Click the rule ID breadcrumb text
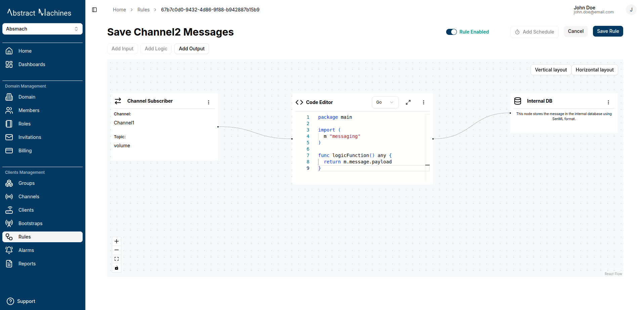 coord(210,10)
